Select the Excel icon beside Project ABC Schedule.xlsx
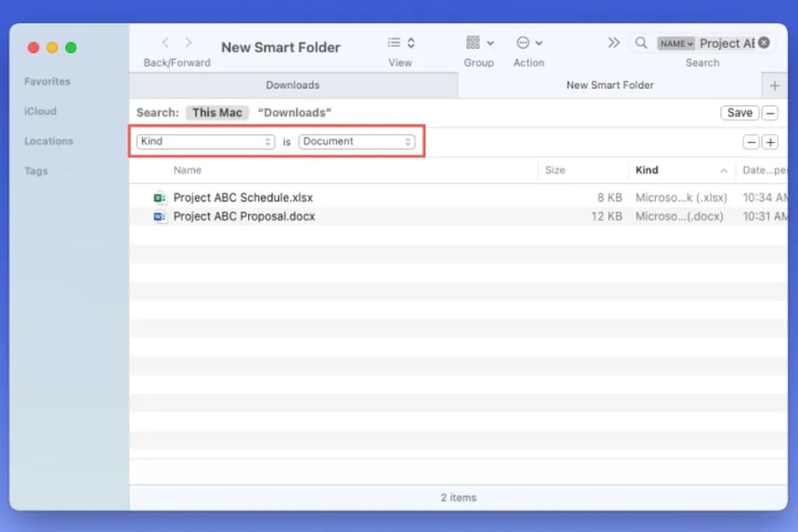This screenshot has height=532, width=798. [x=160, y=198]
